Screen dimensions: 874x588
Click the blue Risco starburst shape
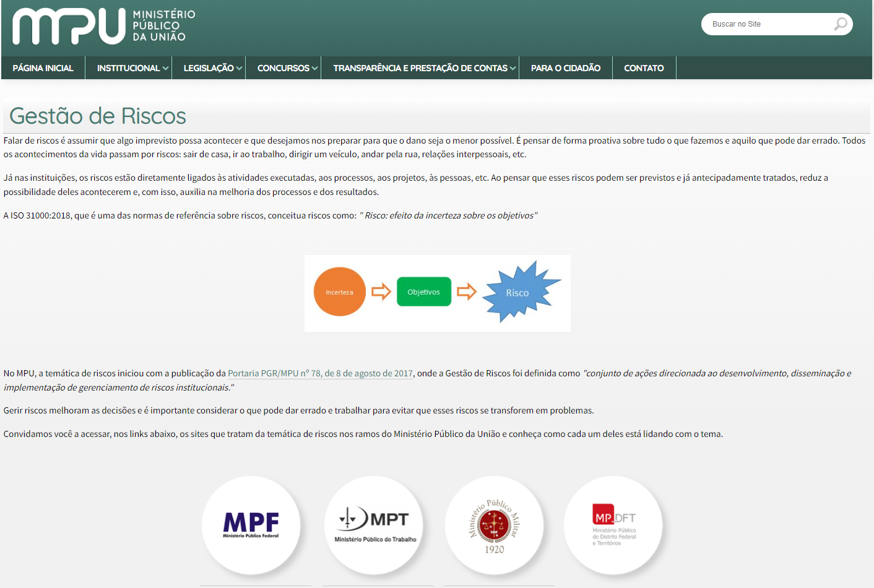click(x=519, y=292)
